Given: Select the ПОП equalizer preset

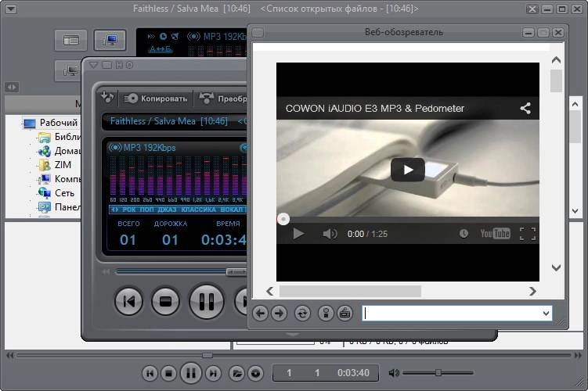Looking at the screenshot, I should pos(146,210).
